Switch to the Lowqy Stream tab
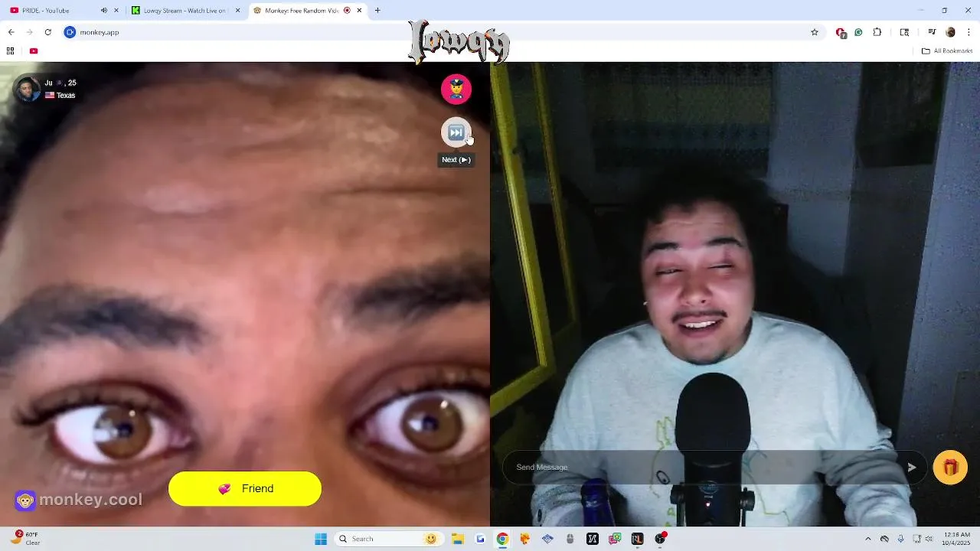This screenshot has width=980, height=551. point(185,10)
